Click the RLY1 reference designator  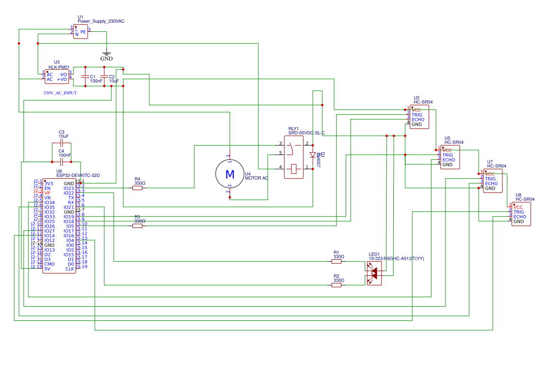[x=294, y=128]
